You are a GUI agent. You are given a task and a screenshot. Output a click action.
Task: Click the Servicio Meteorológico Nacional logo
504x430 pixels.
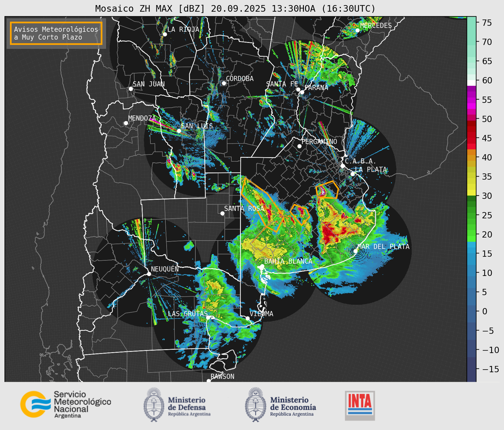point(65,404)
